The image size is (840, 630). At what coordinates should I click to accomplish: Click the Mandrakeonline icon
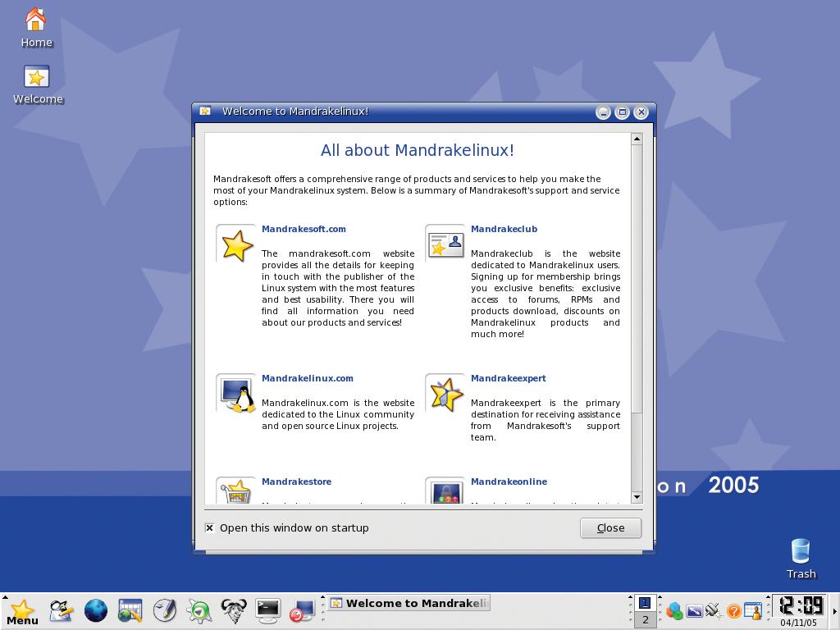tap(445, 491)
